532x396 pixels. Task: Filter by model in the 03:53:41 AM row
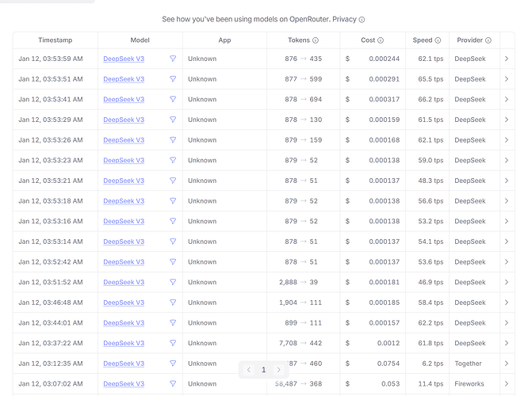pos(173,99)
